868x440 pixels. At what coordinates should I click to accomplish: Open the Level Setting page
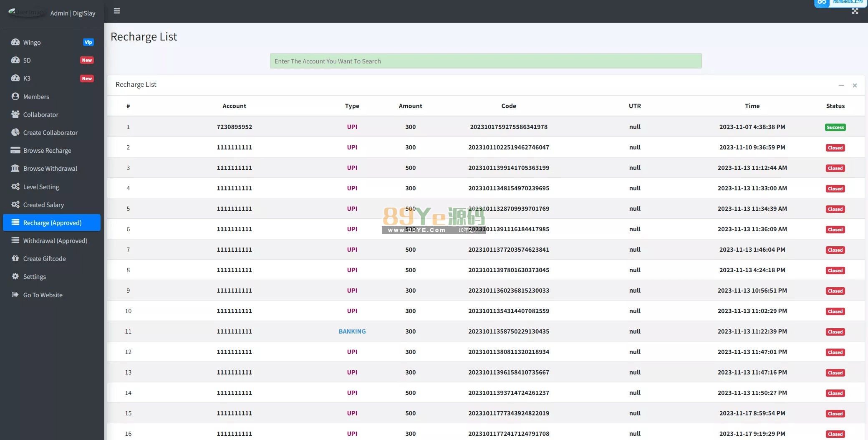pos(41,187)
